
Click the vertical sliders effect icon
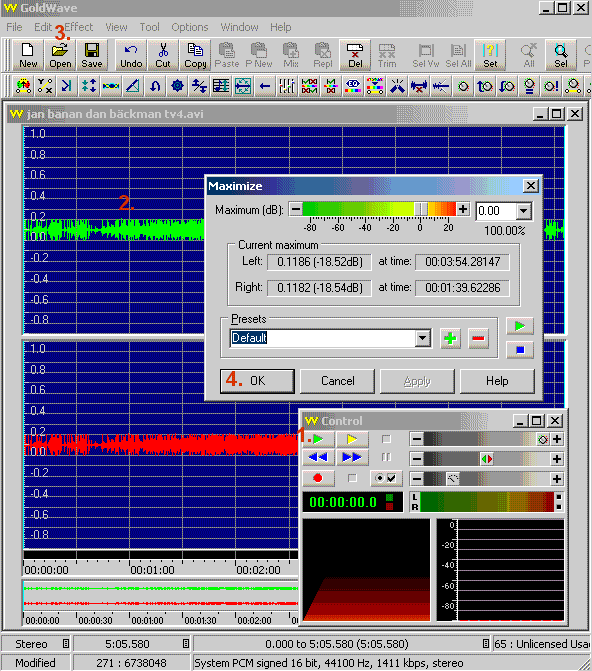point(287,86)
